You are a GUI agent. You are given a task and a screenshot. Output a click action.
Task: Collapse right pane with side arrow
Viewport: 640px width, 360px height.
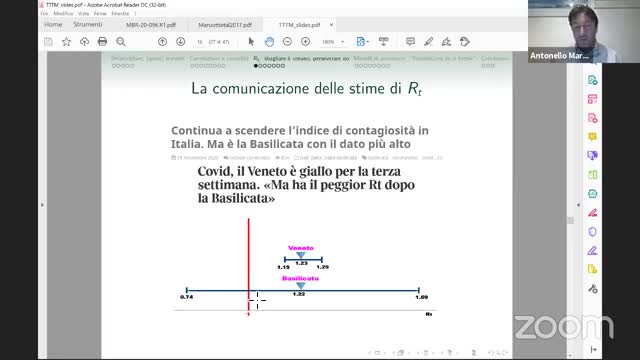(x=578, y=205)
